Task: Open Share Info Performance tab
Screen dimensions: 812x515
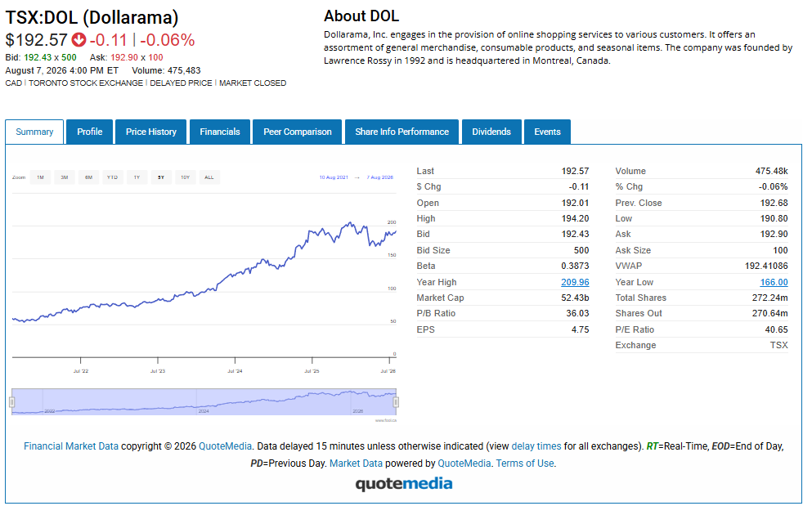Action: [402, 132]
